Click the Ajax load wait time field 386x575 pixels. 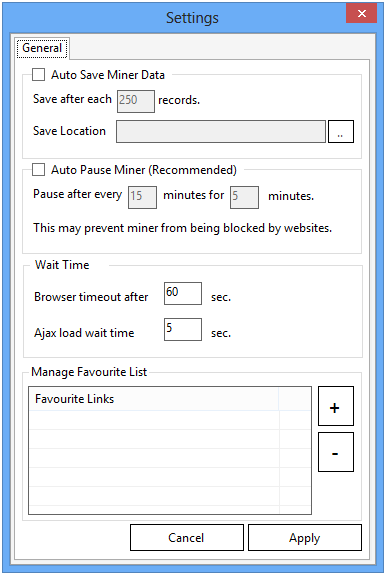tap(183, 329)
